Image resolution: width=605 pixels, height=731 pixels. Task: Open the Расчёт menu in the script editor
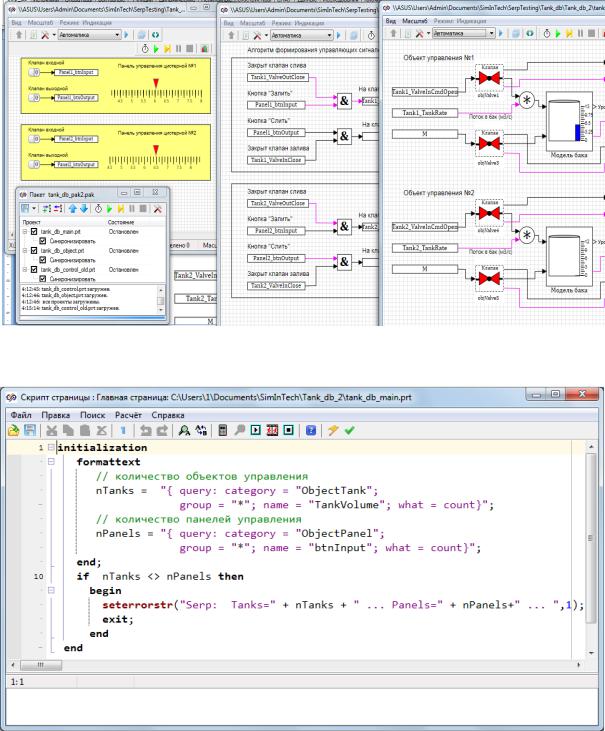coord(128,415)
